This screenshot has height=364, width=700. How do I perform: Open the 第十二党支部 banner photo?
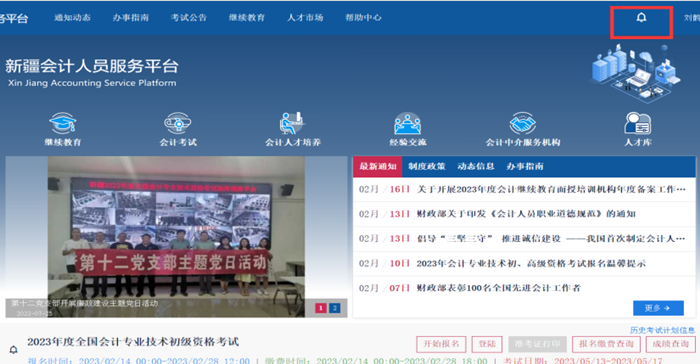[x=176, y=237]
